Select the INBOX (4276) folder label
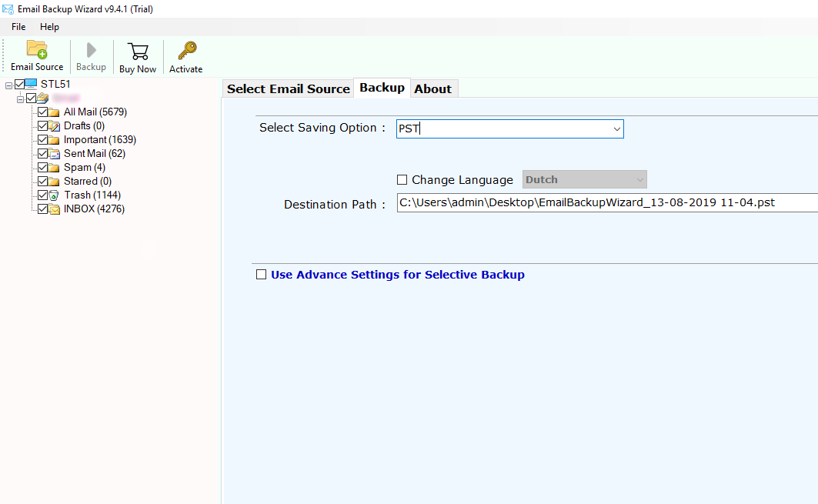 (94, 209)
